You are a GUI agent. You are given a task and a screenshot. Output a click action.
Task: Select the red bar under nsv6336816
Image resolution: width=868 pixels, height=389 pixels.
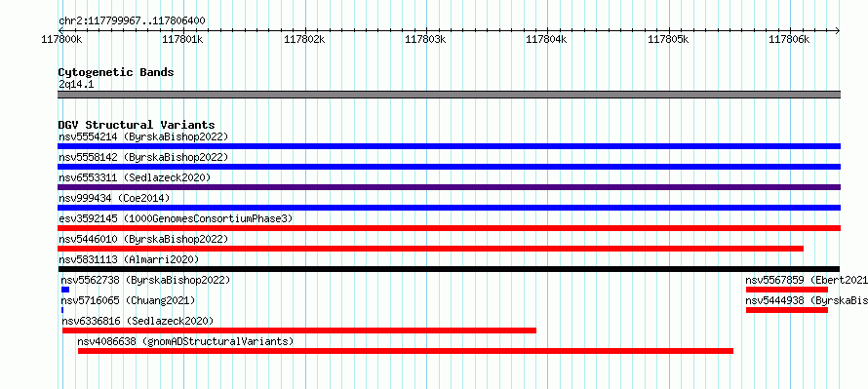299,331
